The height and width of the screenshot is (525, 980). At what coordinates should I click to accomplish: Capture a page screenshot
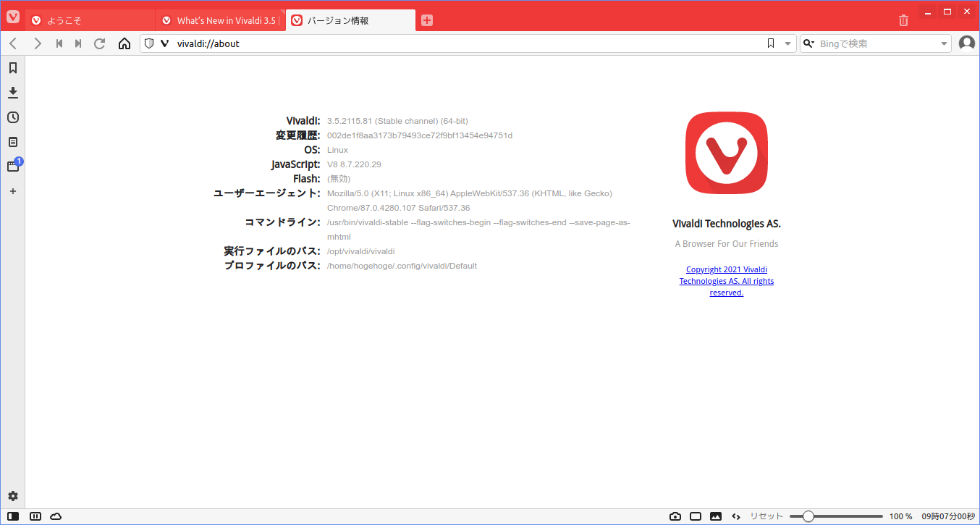point(675,516)
